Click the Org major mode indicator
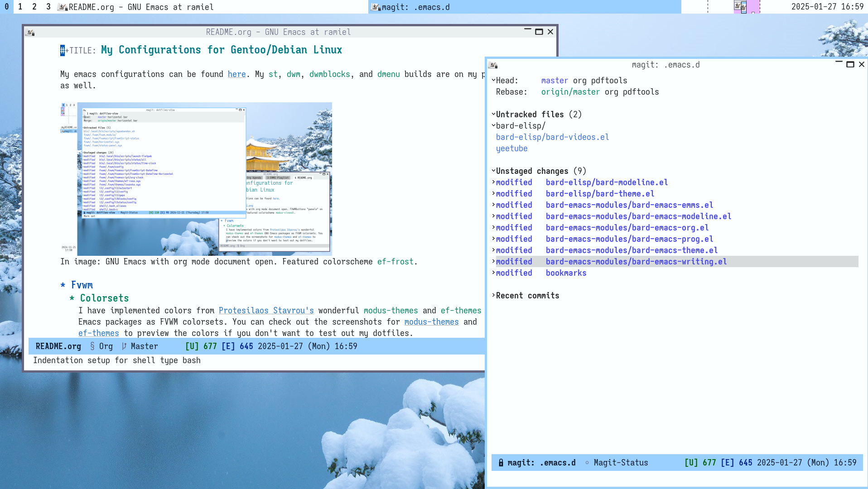Screen dimensions: 868x489 [x=106, y=346]
